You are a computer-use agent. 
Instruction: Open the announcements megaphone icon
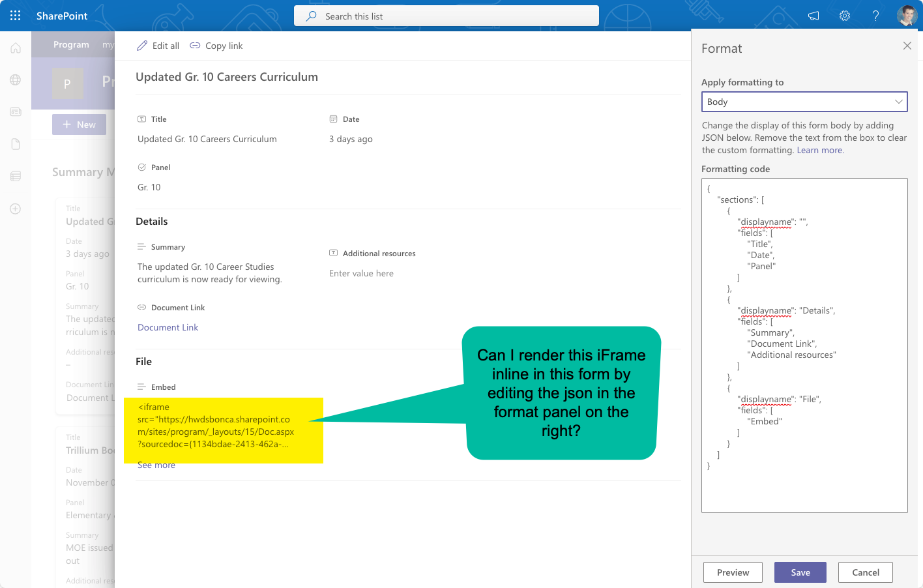pyautogui.click(x=813, y=16)
